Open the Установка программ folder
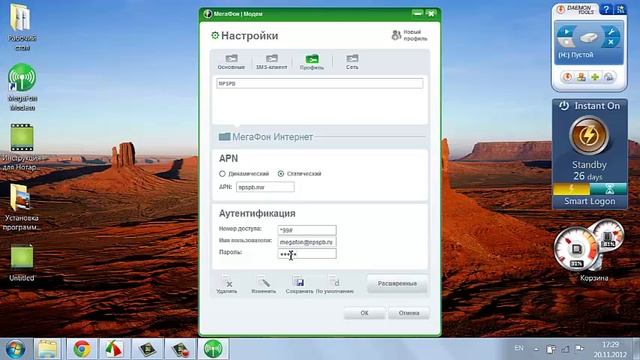Image resolution: width=640 pixels, height=360 pixels. (22, 208)
